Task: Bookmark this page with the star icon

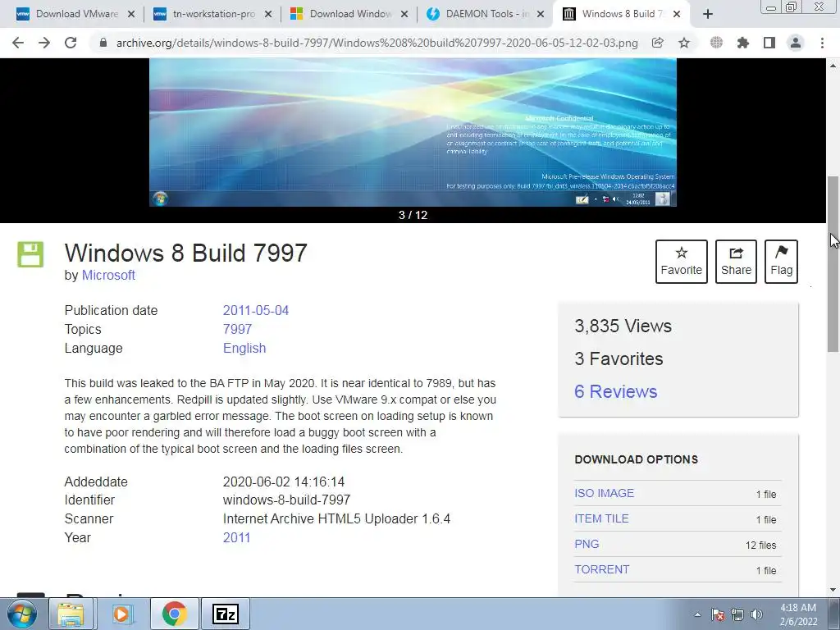Action: [x=684, y=43]
